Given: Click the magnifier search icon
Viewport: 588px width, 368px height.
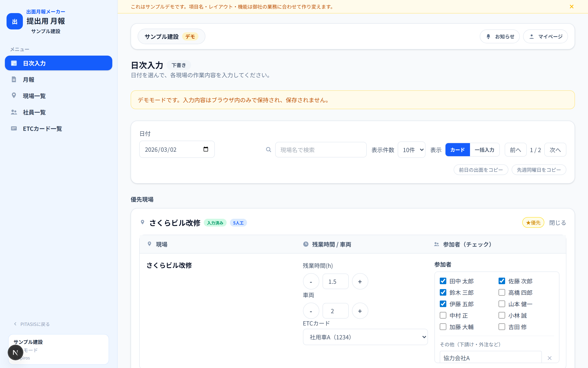Looking at the screenshot, I should [x=268, y=150].
